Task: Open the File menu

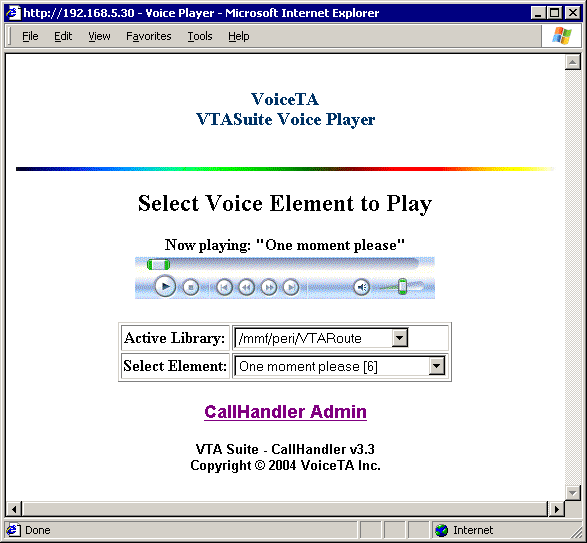Action: 30,36
